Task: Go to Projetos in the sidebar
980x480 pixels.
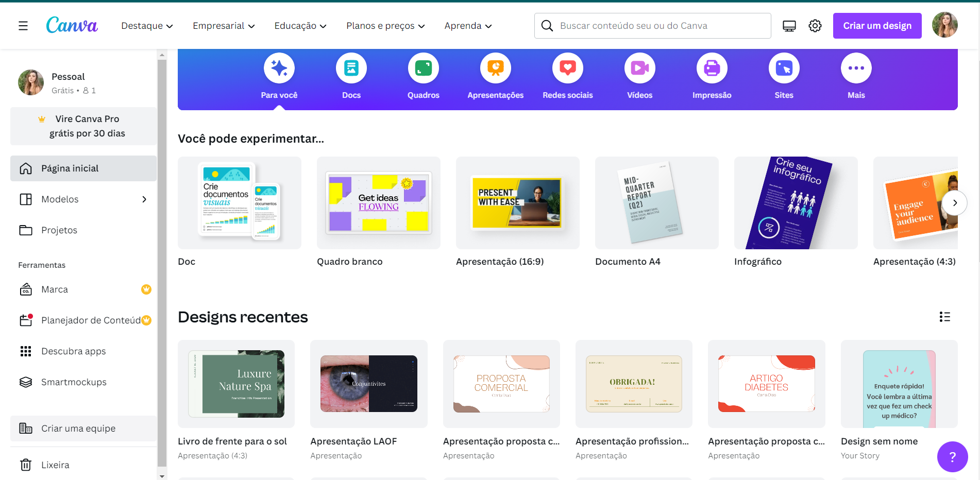Action: (x=59, y=230)
